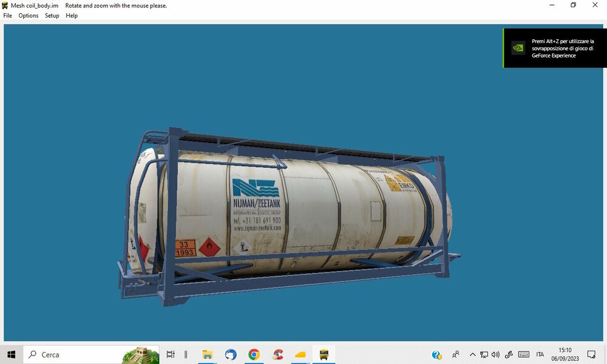607x364 pixels.
Task: Open the People icon in system tray
Action: click(x=456, y=354)
